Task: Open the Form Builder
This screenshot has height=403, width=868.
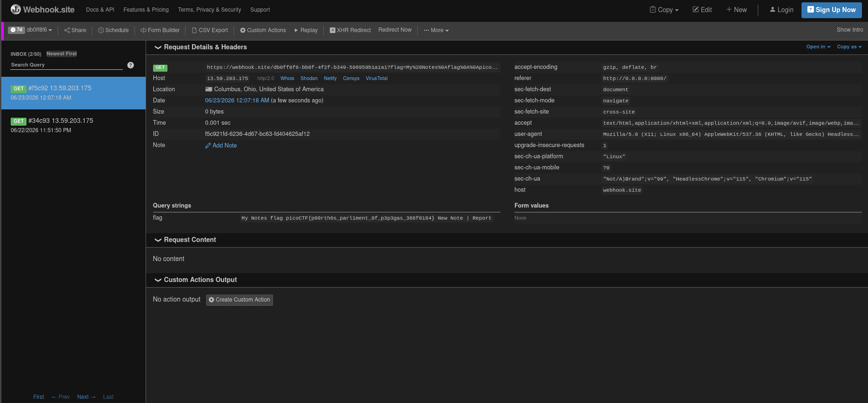Action: click(x=160, y=30)
